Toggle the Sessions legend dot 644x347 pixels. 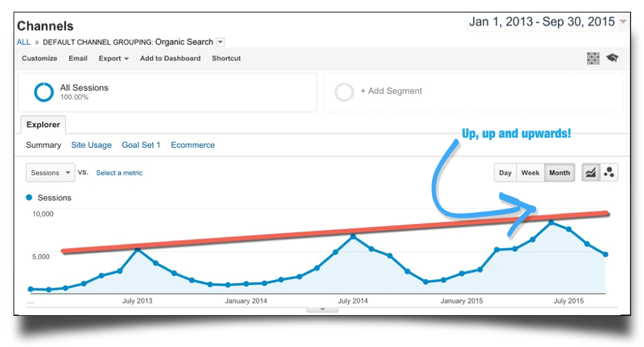pyautogui.click(x=29, y=198)
